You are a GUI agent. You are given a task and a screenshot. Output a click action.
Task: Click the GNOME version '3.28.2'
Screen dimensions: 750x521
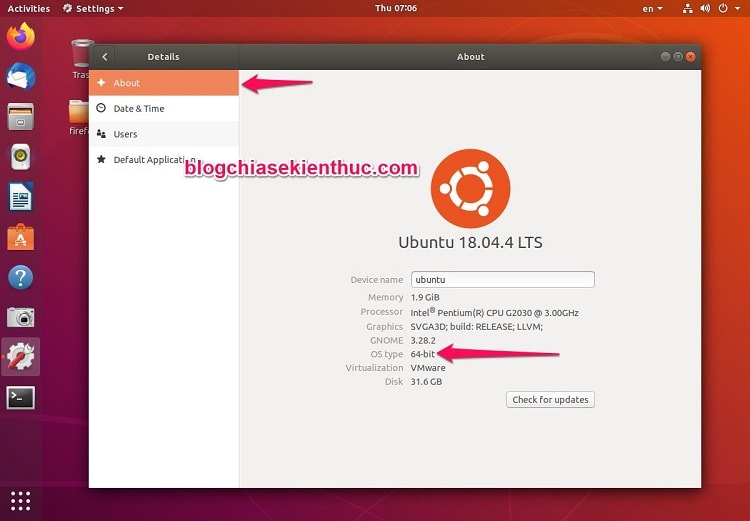[x=423, y=341]
